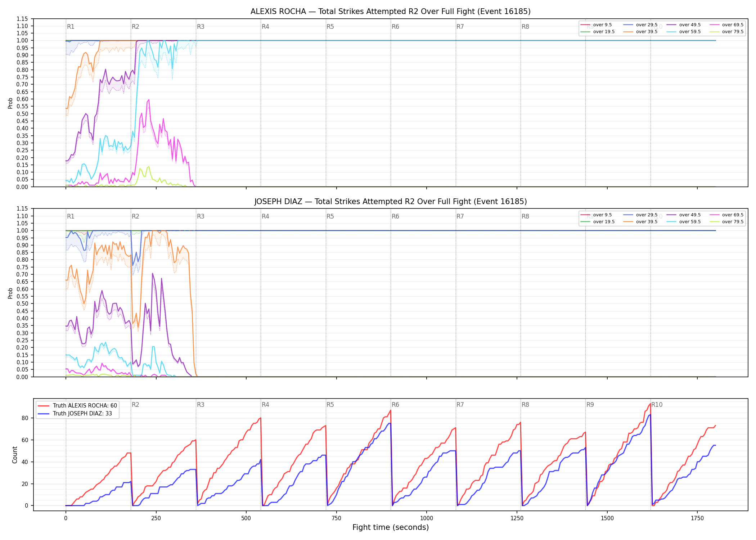The image size is (756, 540).
Task: Click the 0.50 tick on the Joseph Diaz Prob axis
Action: pyautogui.click(x=22, y=304)
